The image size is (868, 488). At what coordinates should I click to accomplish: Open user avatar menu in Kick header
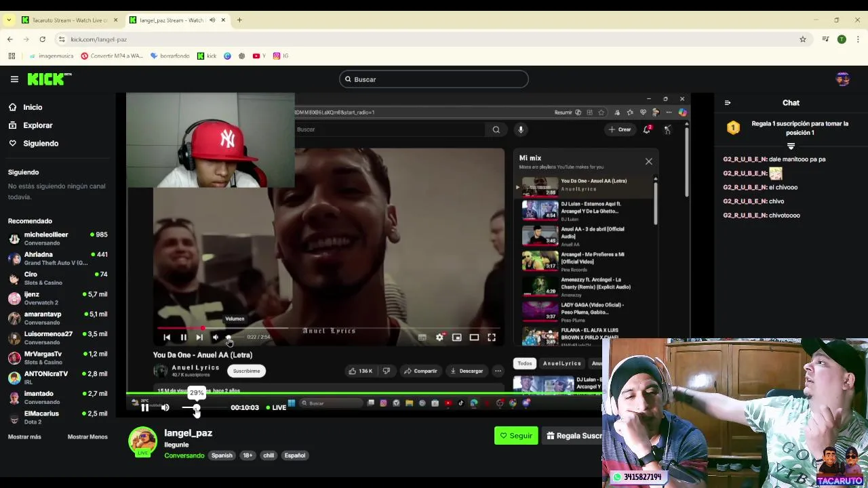[843, 79]
